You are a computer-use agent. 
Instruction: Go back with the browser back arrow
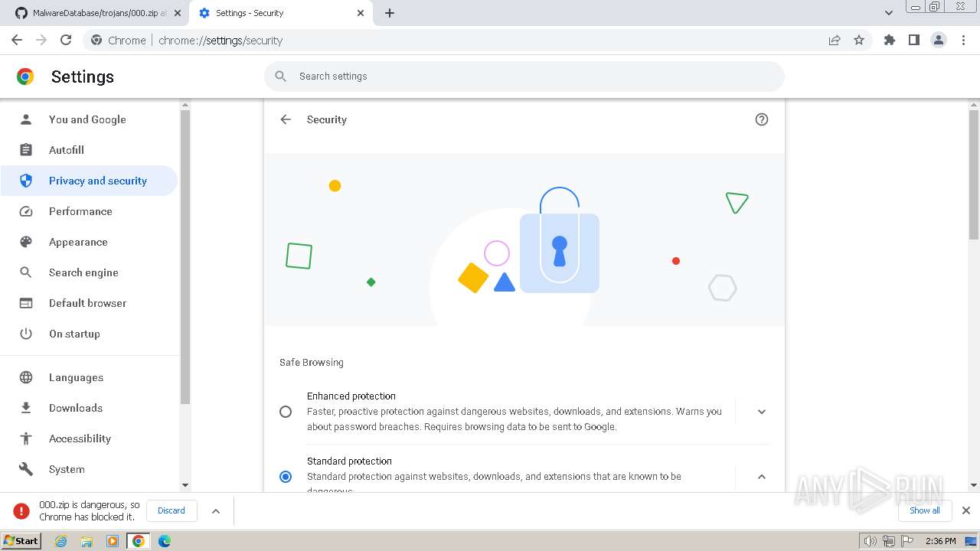point(17,40)
